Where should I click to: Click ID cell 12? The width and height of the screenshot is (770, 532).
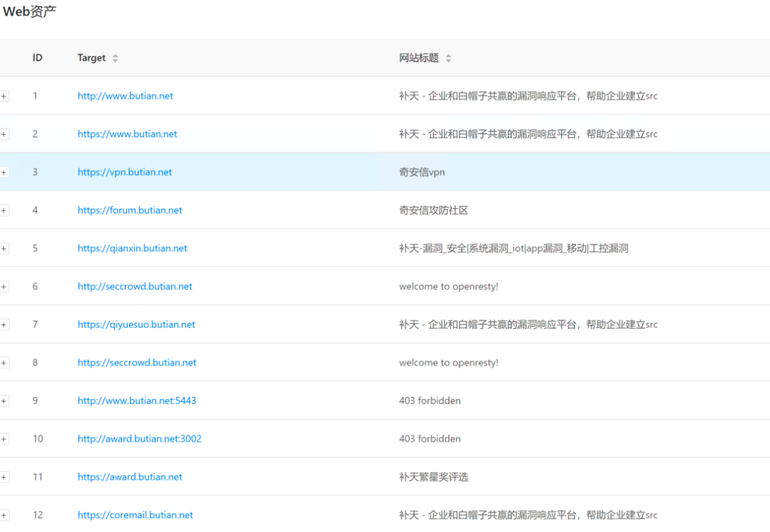pos(38,515)
